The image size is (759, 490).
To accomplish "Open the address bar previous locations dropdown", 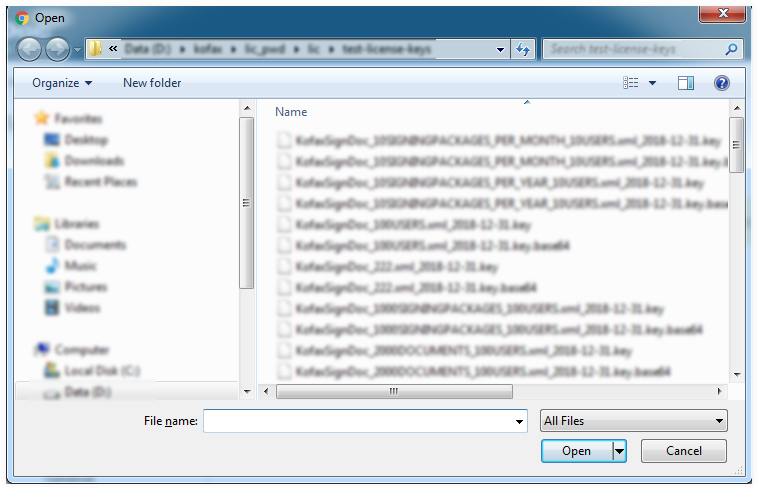I will tap(501, 49).
